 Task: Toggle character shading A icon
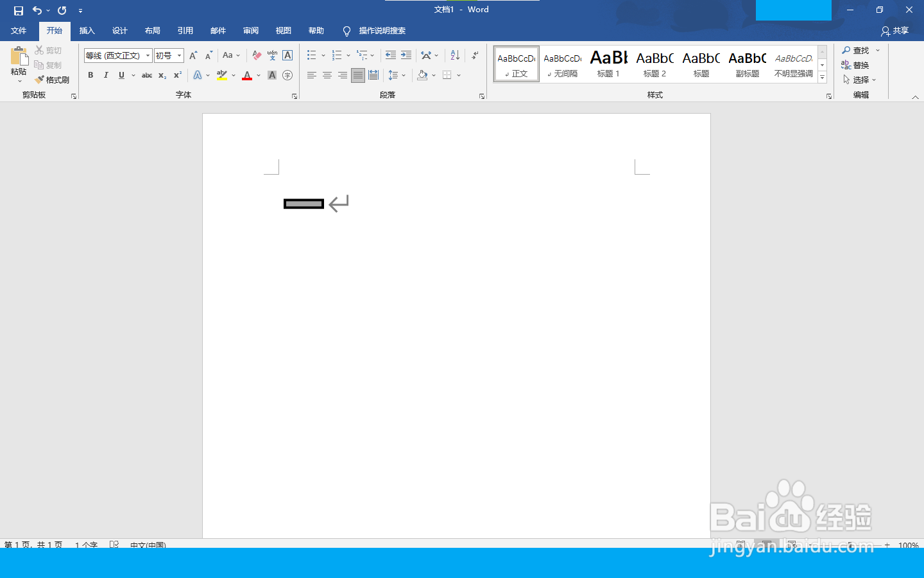click(x=272, y=75)
